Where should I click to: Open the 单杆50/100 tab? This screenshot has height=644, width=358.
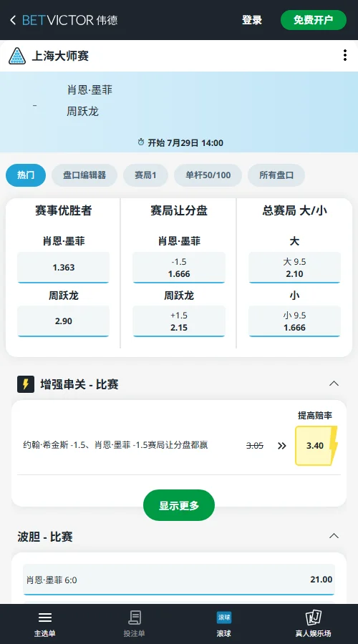pos(208,175)
